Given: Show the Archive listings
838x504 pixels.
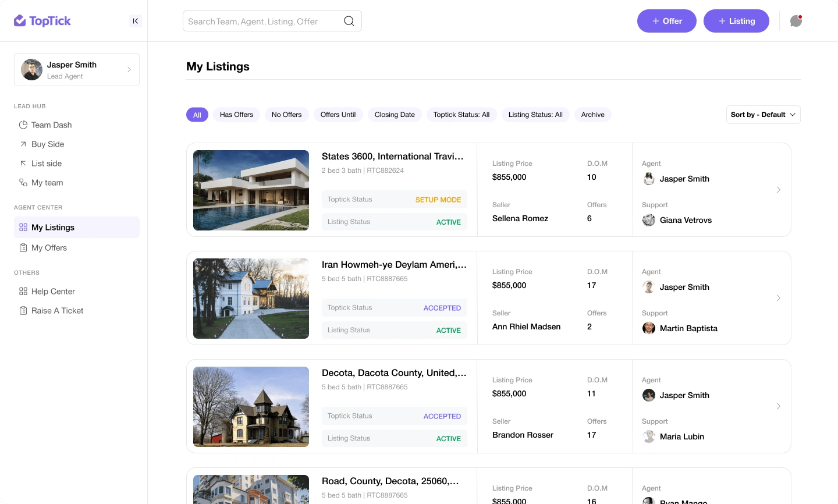Looking at the screenshot, I should [x=593, y=115].
